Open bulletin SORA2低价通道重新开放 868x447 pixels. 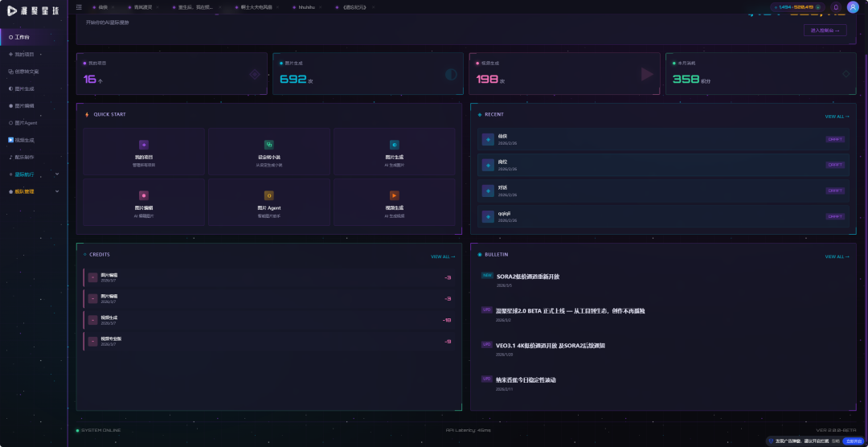(x=528, y=277)
